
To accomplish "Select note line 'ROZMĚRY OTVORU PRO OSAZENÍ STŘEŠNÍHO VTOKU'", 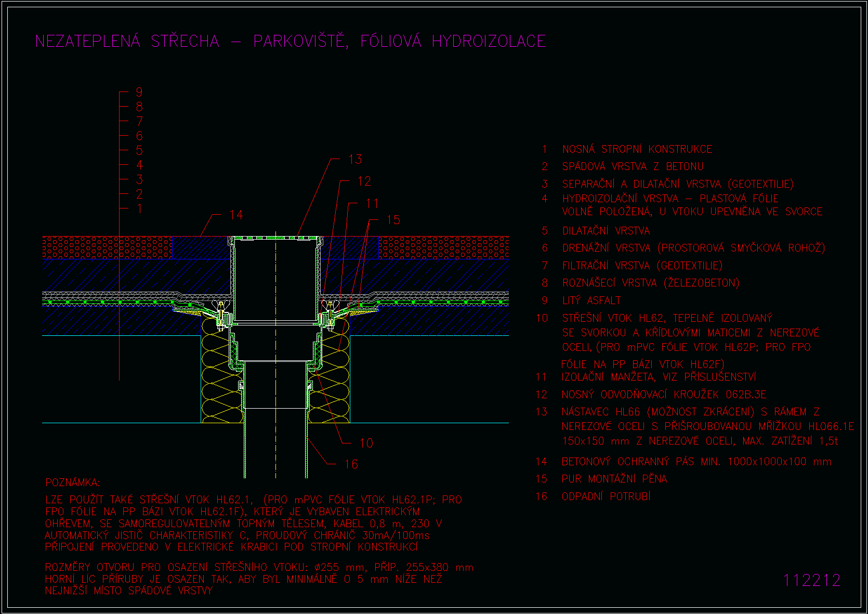I will [x=259, y=567].
